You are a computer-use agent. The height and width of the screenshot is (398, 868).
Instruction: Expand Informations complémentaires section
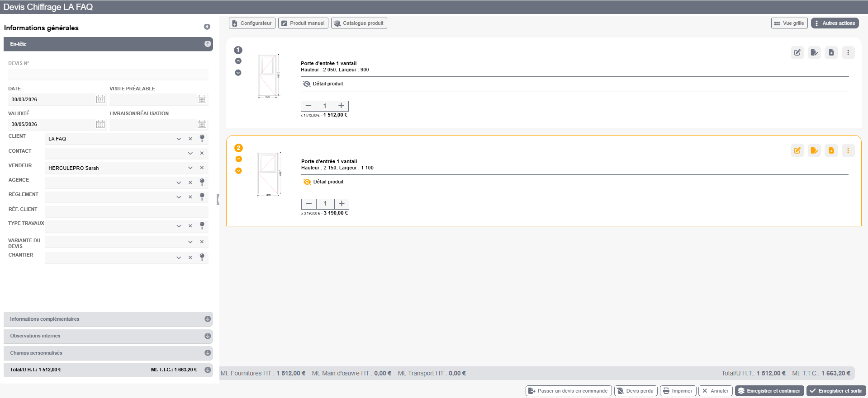click(x=108, y=319)
